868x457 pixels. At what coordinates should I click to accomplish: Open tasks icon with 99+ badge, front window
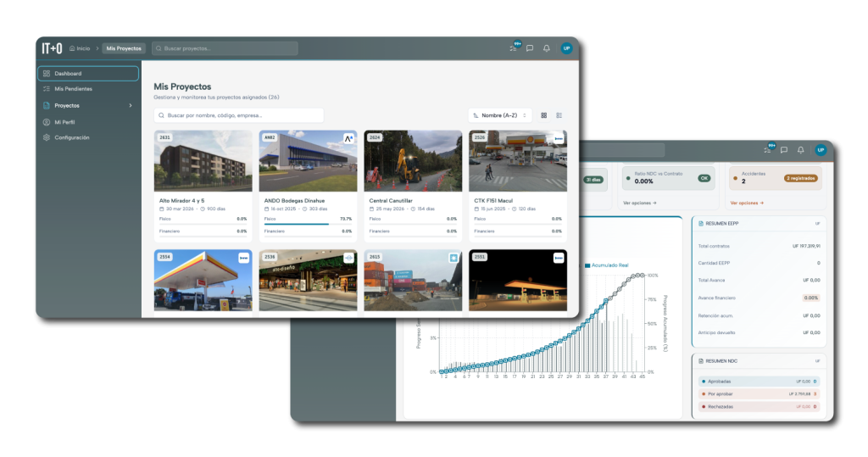tap(514, 47)
